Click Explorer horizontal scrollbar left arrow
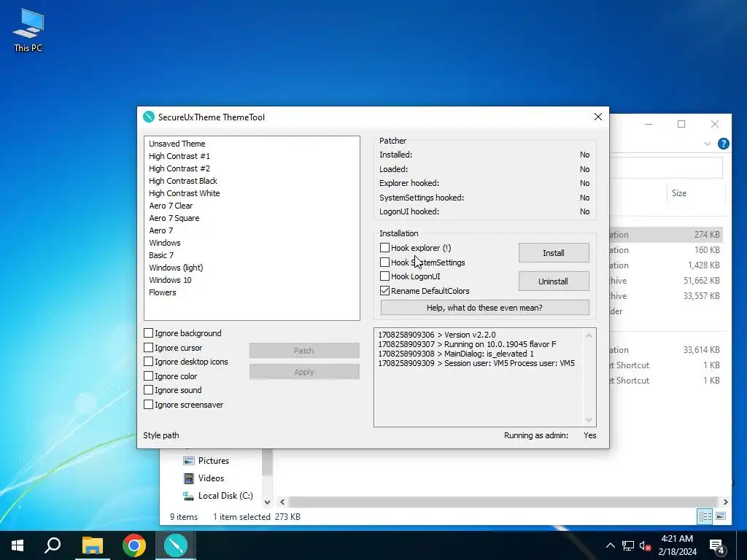 coord(282,502)
